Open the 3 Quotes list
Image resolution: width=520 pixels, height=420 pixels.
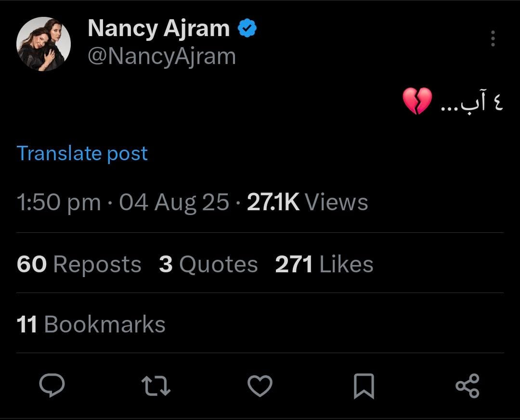pyautogui.click(x=208, y=265)
